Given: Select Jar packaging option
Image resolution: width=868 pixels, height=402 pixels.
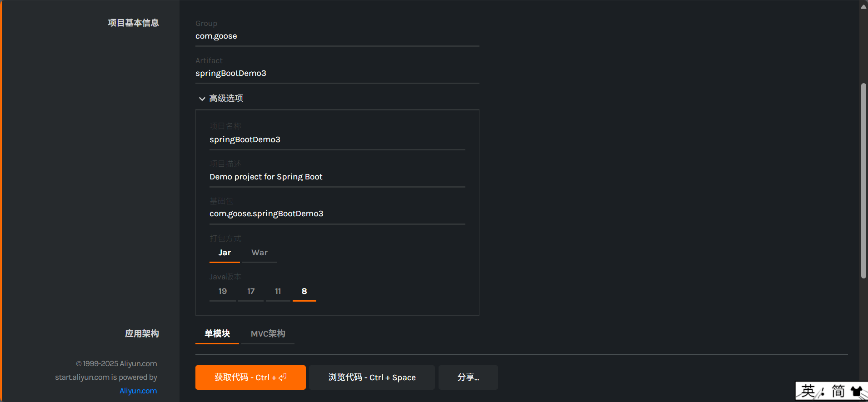Looking at the screenshot, I should pos(224,253).
